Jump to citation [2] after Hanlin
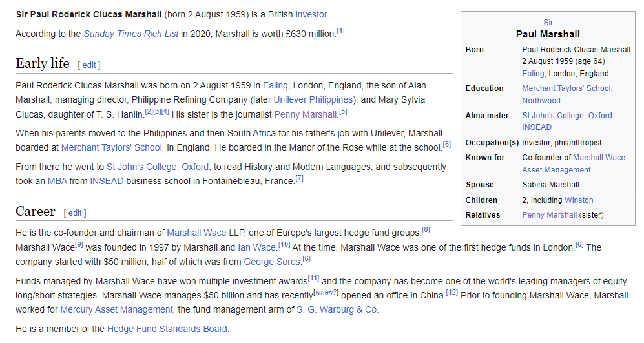The height and width of the screenshot is (343, 644). click(149, 111)
